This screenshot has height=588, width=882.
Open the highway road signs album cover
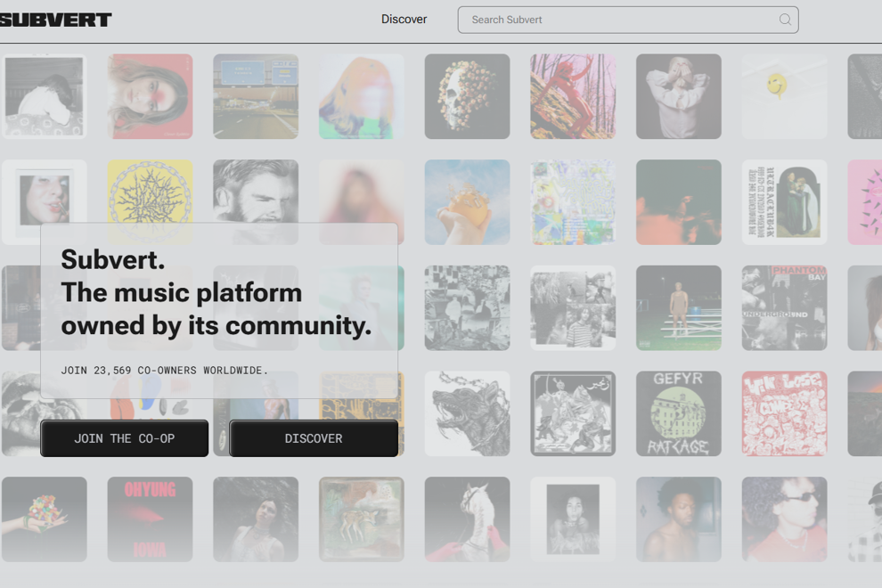[x=256, y=96]
